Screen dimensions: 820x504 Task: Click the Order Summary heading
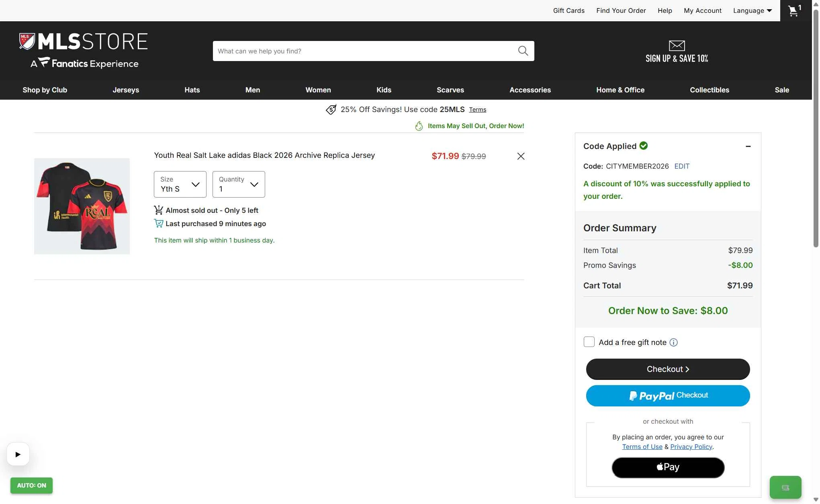pyautogui.click(x=620, y=228)
